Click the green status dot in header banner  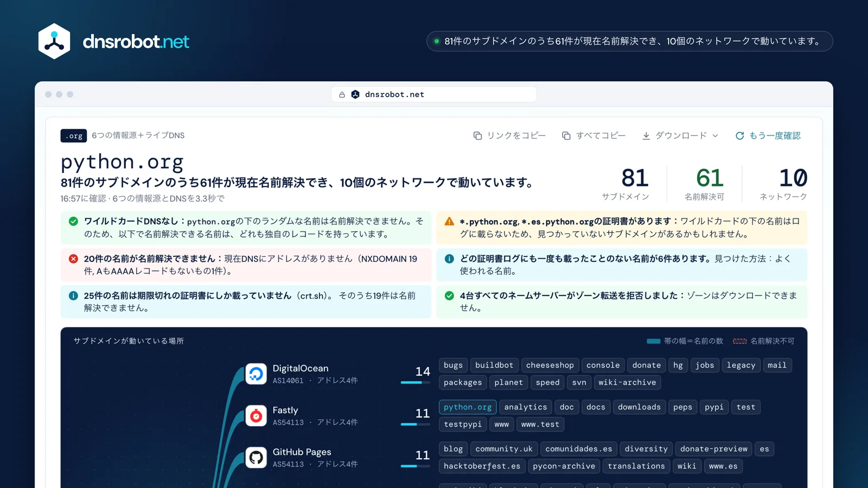coord(436,41)
